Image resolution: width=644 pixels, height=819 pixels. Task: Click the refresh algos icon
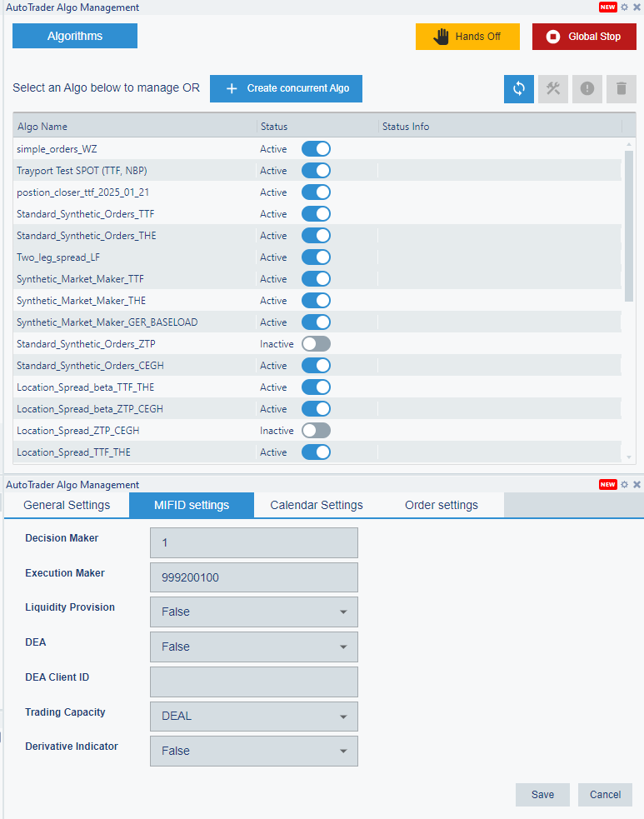[518, 88]
